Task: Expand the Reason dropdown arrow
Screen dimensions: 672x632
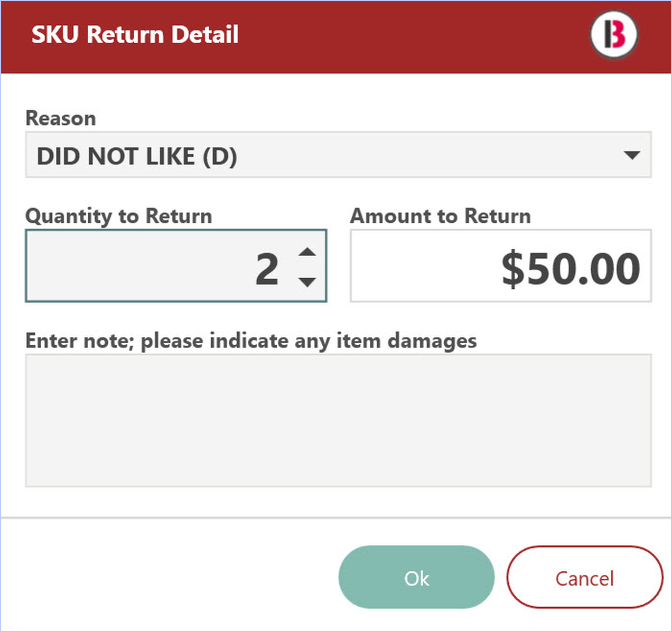Action: 632,155
